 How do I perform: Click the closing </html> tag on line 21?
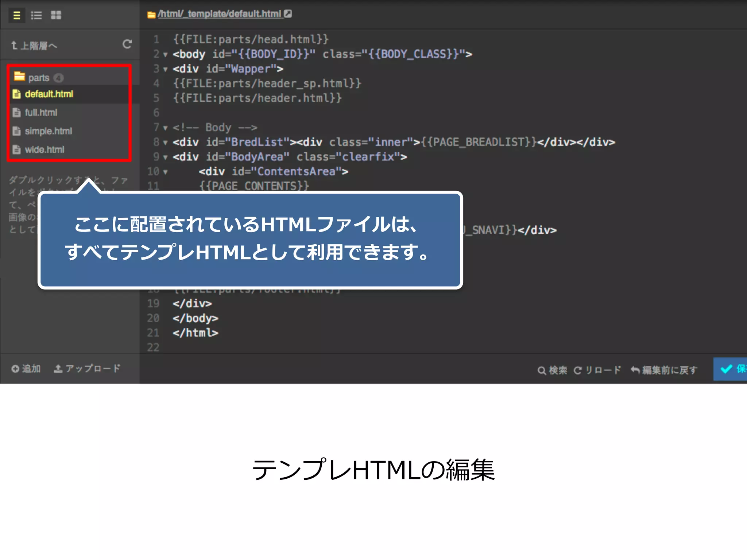pyautogui.click(x=196, y=333)
